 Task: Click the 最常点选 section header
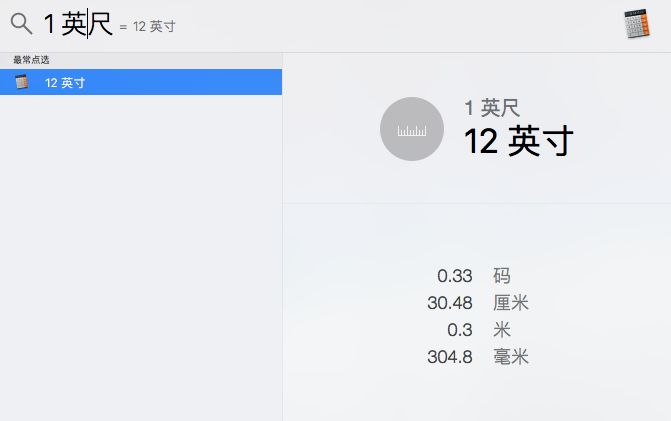(x=31, y=60)
